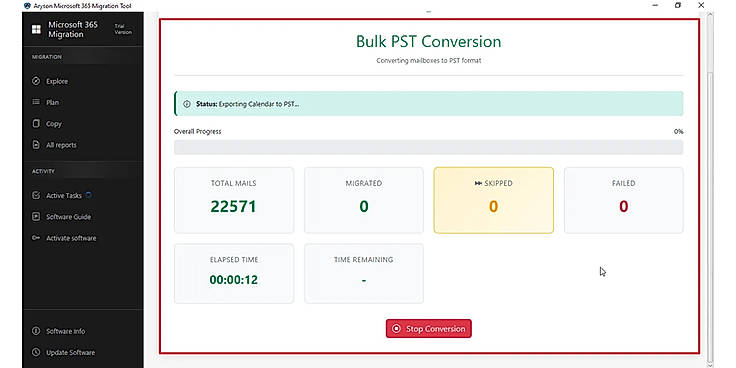This screenshot has height=368, width=736.
Task: Click the skipped fast-forward icon
Action: [478, 183]
